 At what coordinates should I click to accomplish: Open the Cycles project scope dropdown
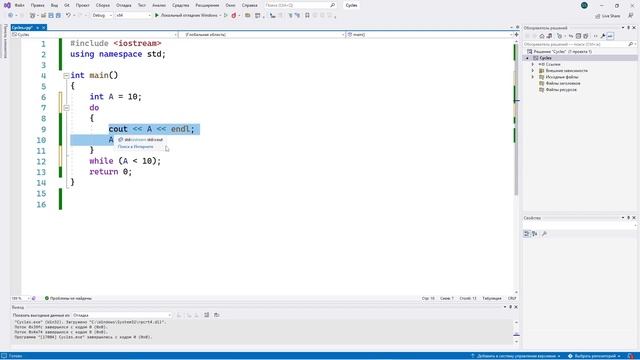point(94,35)
